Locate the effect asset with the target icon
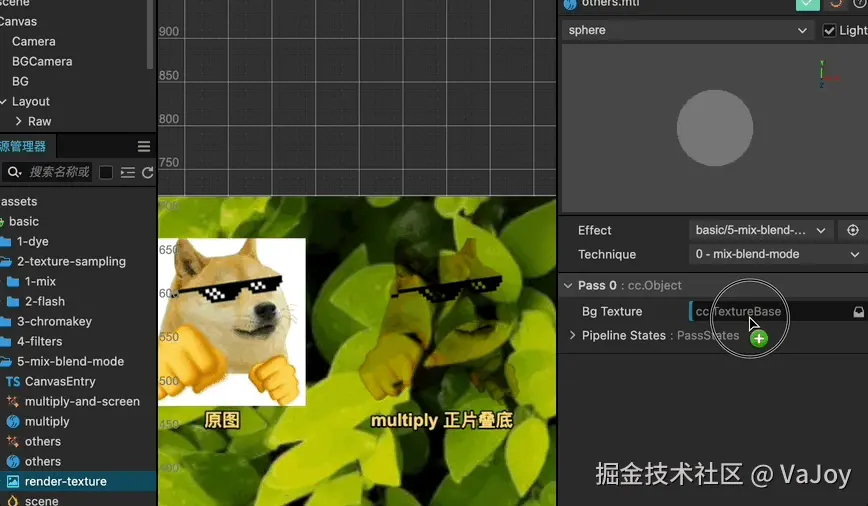Image resolution: width=868 pixels, height=506 pixels. [852, 230]
